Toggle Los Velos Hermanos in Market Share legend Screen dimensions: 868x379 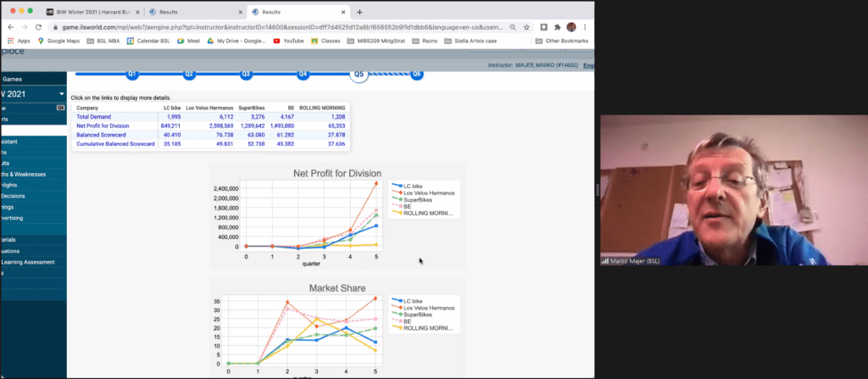point(428,308)
